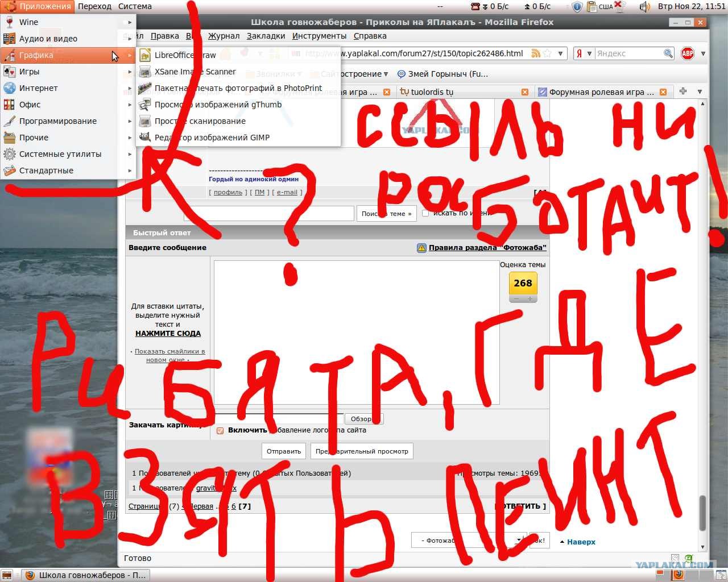
Task: Open the Системные утилиты category
Action: 68,154
